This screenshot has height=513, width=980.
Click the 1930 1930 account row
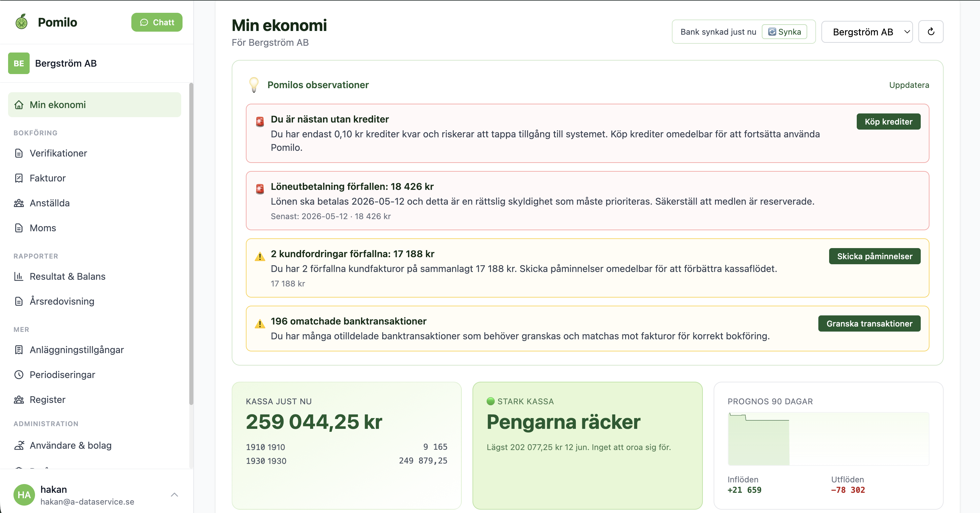click(x=347, y=460)
